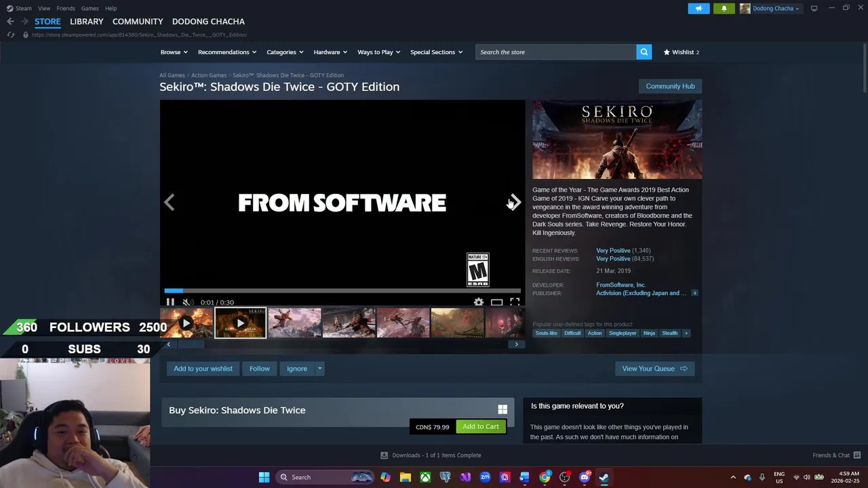Expand the Hardware dropdown
This screenshot has height=488, width=868.
tap(330, 52)
